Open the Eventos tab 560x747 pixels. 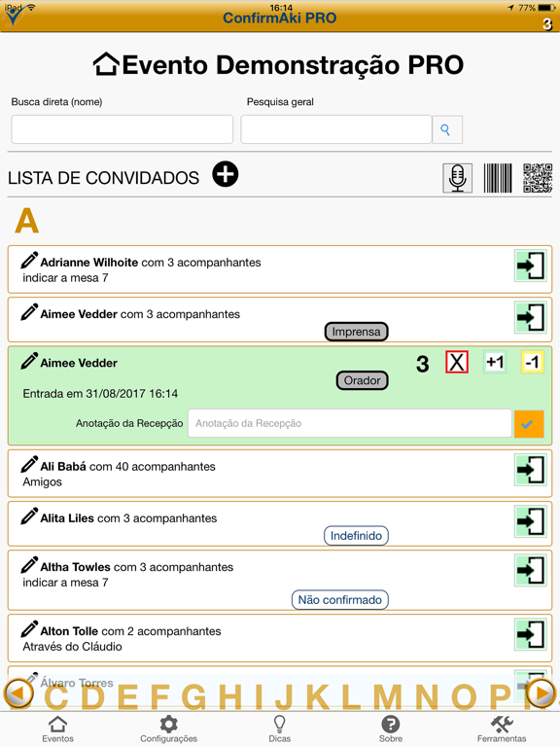(57, 729)
